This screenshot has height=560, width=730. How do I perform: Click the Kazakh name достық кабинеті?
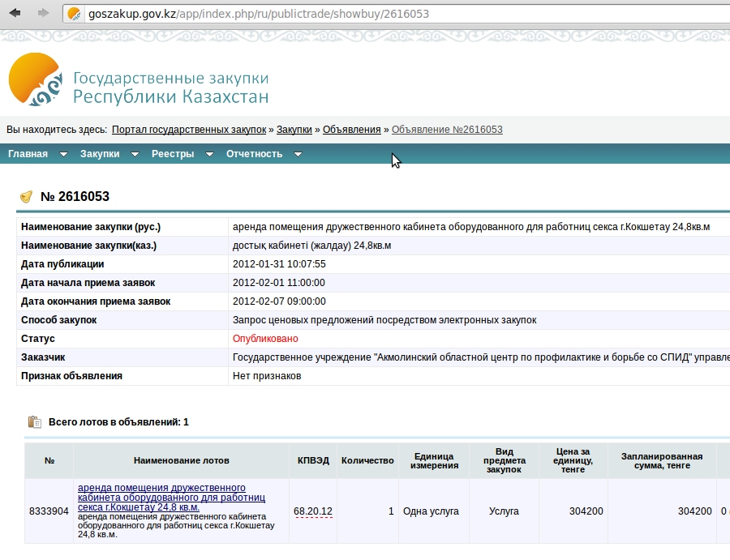tap(312, 246)
